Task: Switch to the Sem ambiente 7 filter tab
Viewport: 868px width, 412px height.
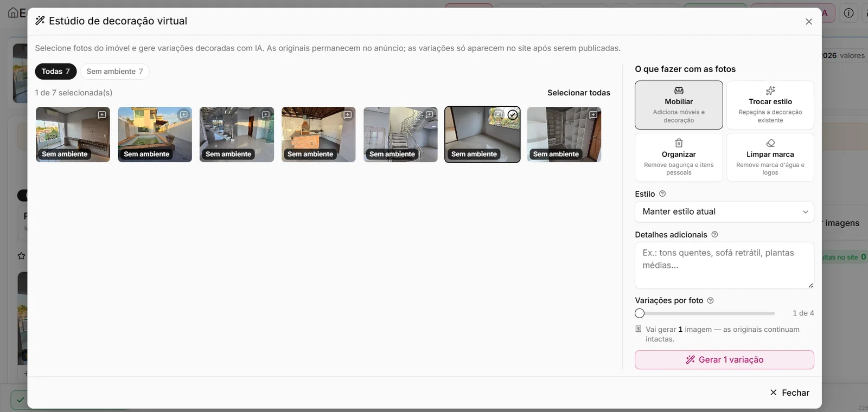Action: pyautogui.click(x=115, y=72)
